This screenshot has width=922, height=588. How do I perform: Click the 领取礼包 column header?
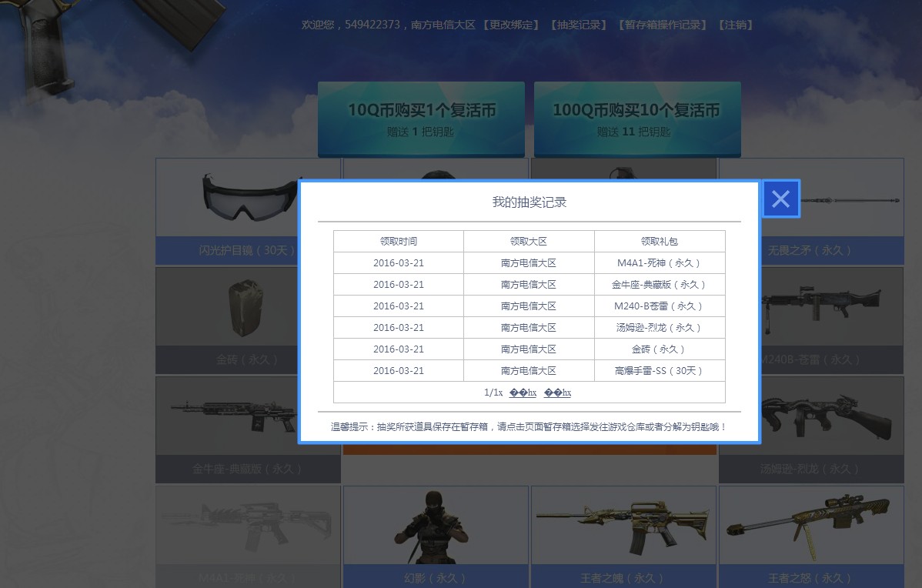pyautogui.click(x=659, y=241)
